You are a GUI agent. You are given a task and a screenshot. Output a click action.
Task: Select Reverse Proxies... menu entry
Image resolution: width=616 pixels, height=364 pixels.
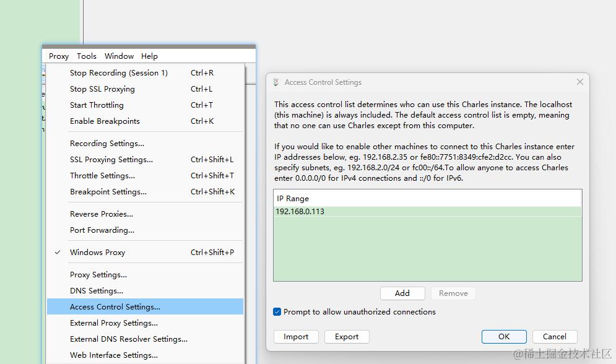(145, 214)
